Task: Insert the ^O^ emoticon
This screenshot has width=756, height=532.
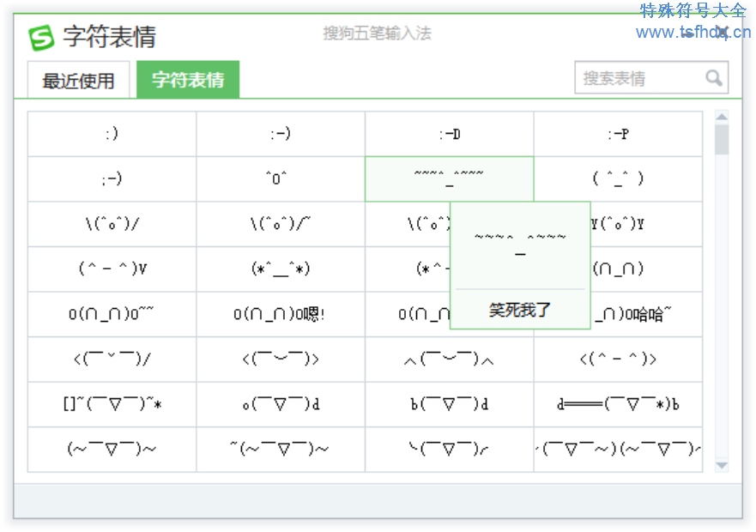Action: (281, 179)
